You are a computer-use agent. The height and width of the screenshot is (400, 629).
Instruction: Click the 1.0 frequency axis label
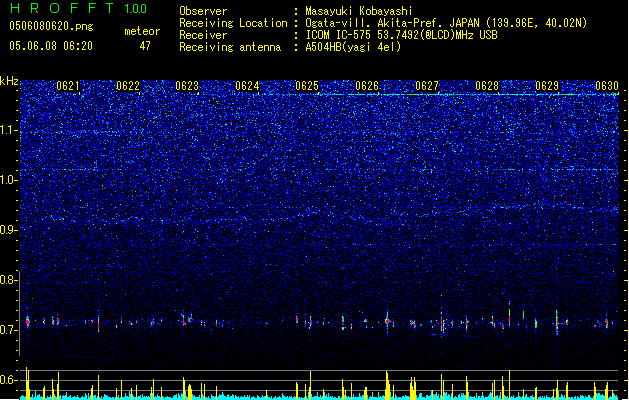pos(9,180)
